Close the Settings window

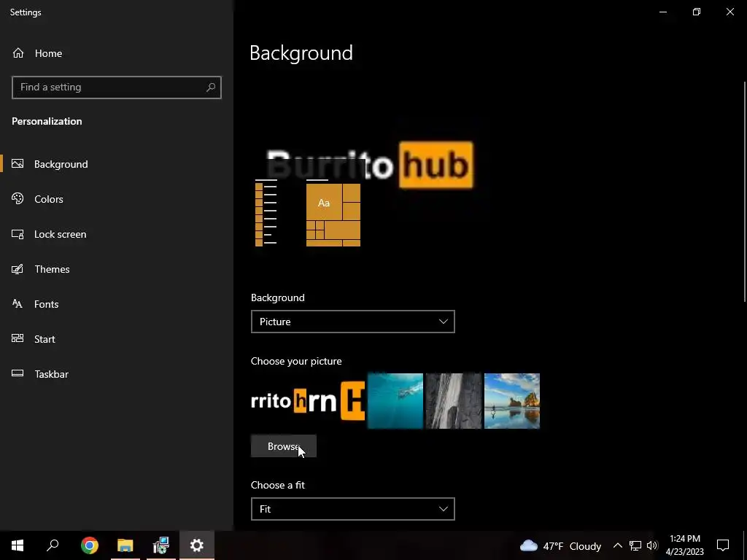point(729,12)
